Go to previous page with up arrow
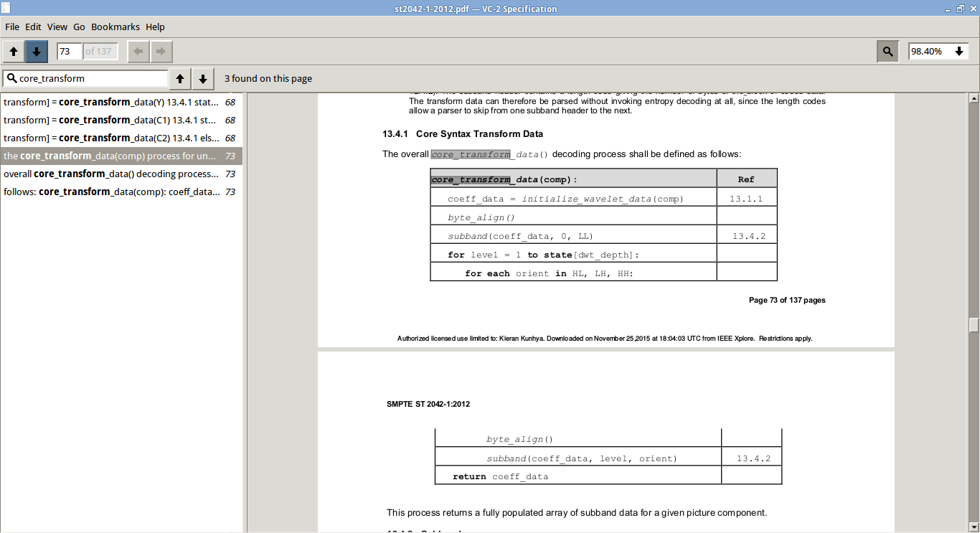This screenshot has height=533, width=980. coord(14,52)
